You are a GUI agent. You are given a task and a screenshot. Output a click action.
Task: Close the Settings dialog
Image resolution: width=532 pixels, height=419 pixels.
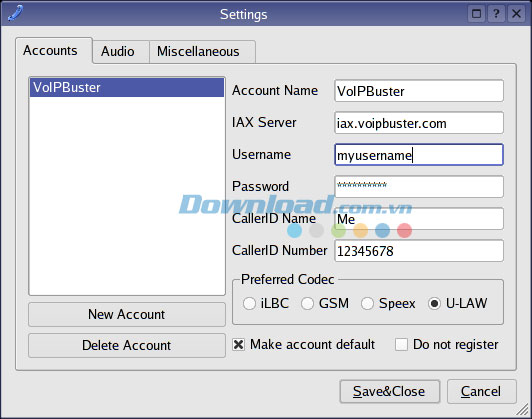pyautogui.click(x=516, y=14)
